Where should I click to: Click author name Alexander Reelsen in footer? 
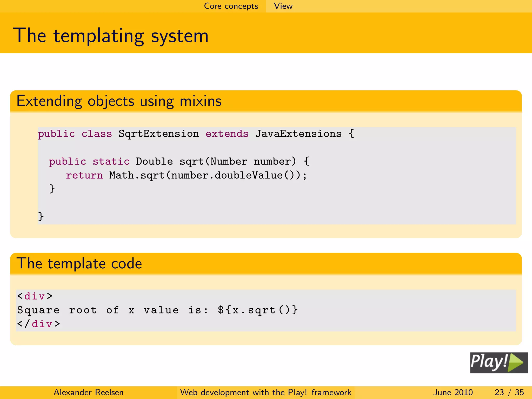[88, 392]
